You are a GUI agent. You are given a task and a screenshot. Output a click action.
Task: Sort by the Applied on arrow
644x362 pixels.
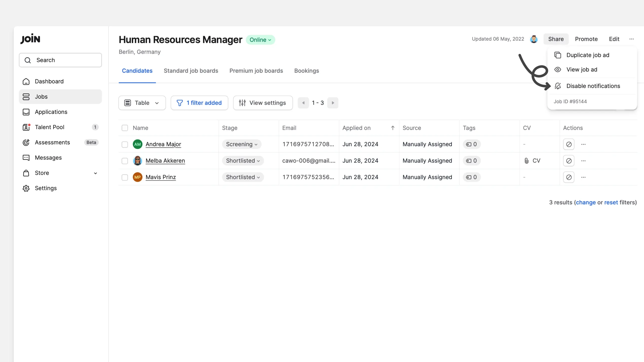click(393, 128)
